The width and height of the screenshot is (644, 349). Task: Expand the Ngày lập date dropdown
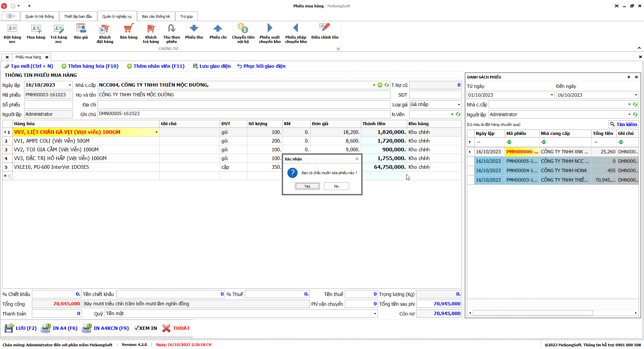(70, 85)
